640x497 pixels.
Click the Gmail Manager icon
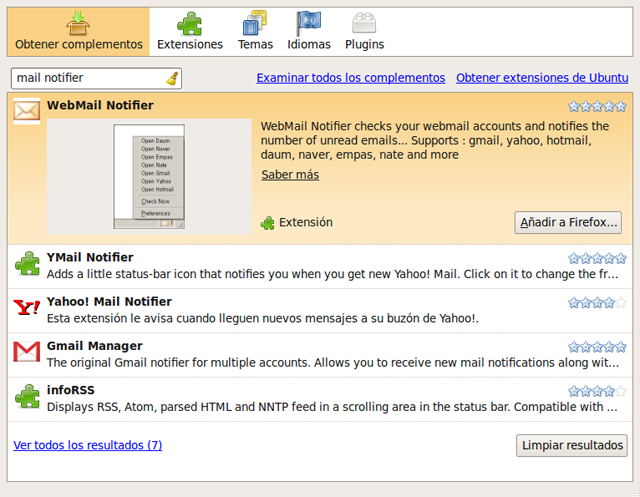[27, 352]
